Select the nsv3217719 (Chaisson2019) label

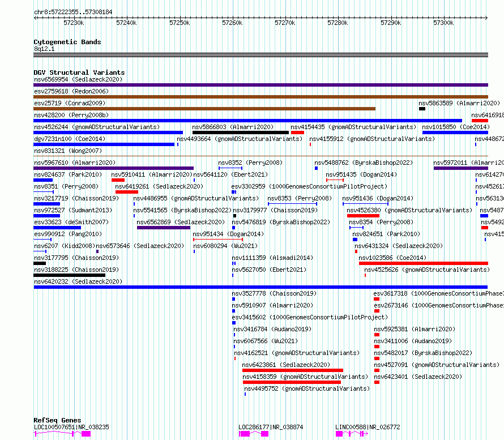[x=76, y=198]
